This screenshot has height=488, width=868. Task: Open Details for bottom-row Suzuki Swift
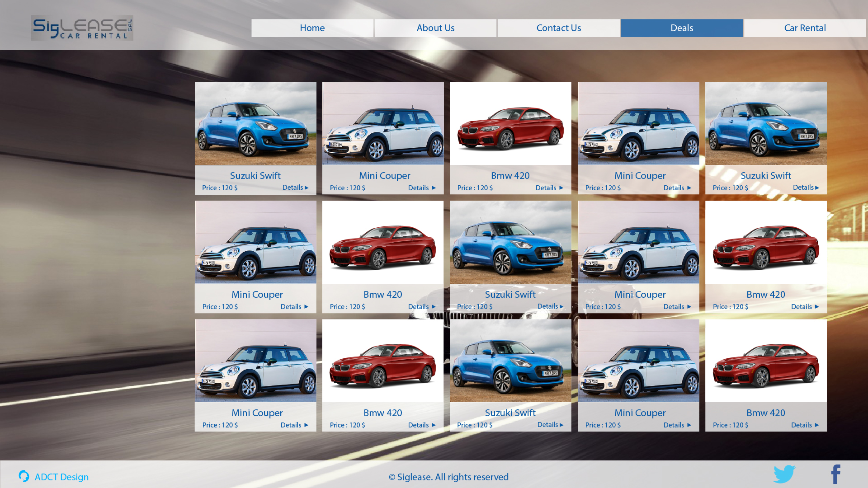pyautogui.click(x=550, y=425)
